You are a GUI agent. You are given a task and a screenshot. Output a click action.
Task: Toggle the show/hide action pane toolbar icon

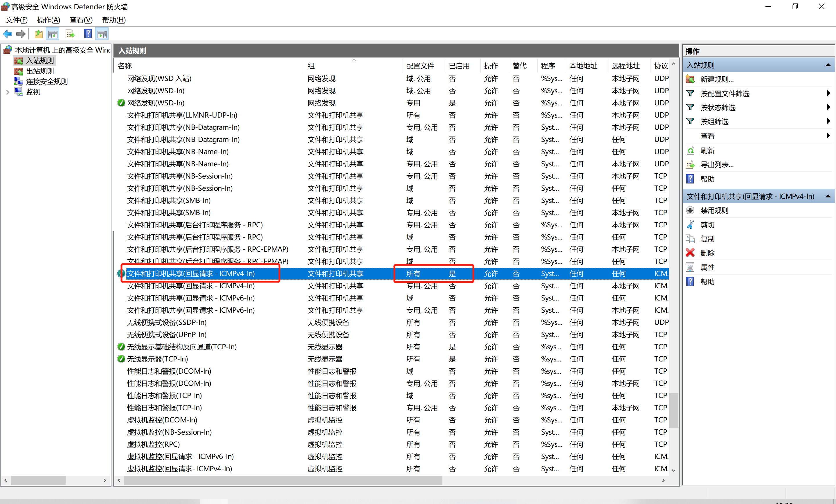(102, 34)
